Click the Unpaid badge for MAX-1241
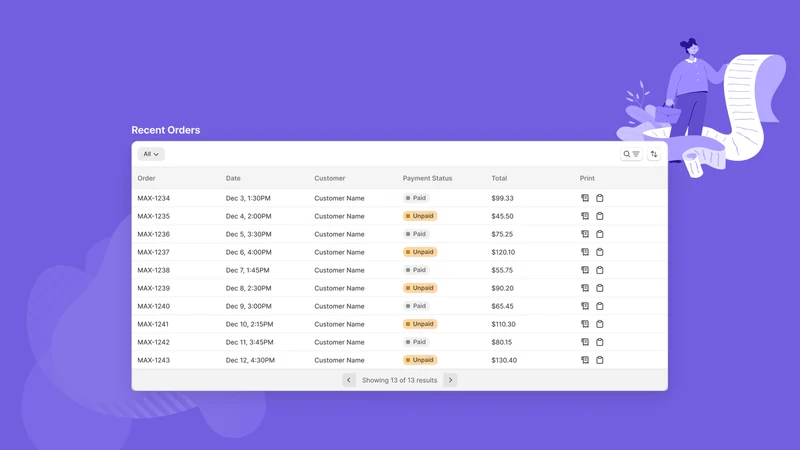Image resolution: width=800 pixels, height=450 pixels. (420, 324)
